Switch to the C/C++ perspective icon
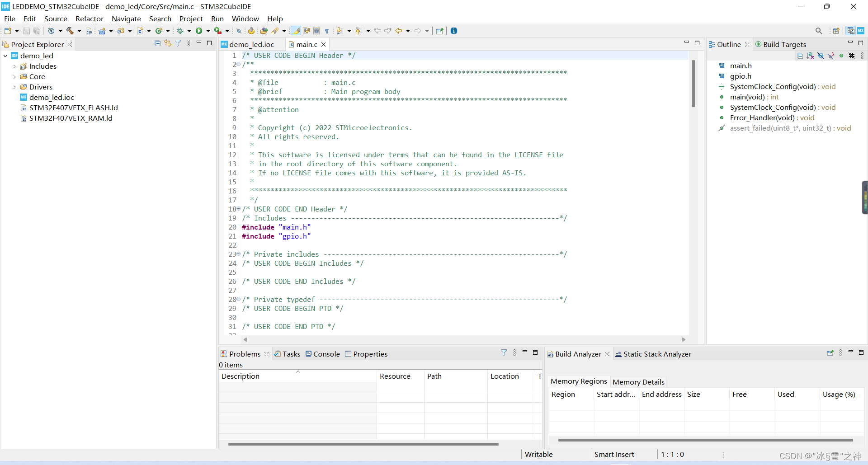 [x=851, y=31]
